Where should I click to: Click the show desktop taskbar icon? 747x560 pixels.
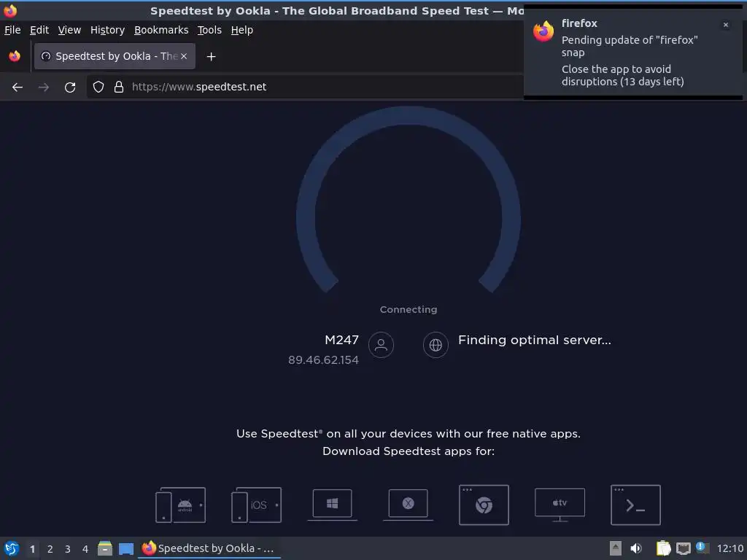(126, 548)
